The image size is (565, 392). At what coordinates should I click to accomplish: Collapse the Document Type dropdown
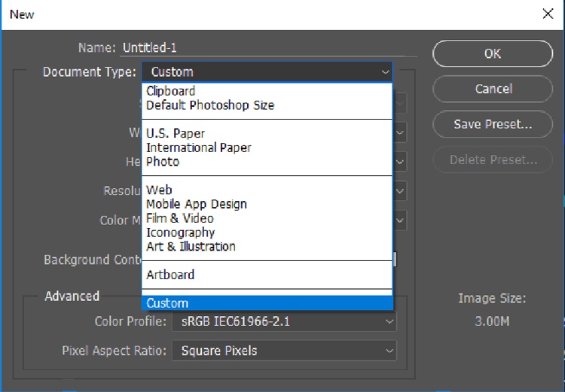click(x=267, y=72)
